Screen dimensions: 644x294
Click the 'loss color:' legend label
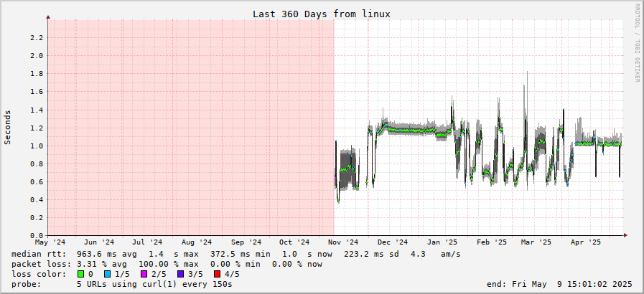[39, 274]
